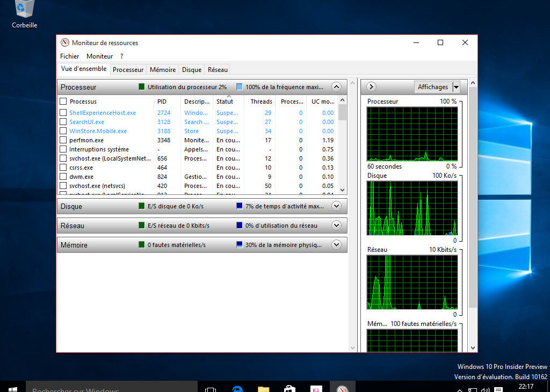Screen dimensions: 550x392
Task: Click the Resource Monitor taskbar icon
Action: [x=342, y=388]
